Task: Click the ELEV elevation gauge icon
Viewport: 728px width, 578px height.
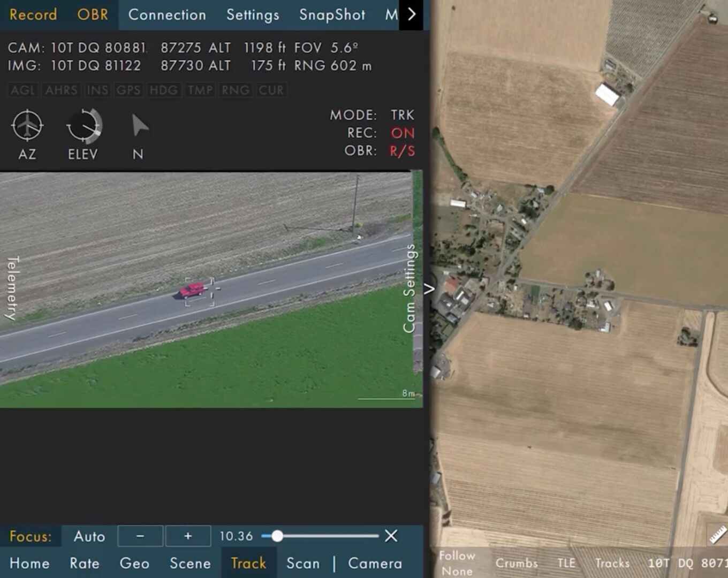Action: point(84,126)
